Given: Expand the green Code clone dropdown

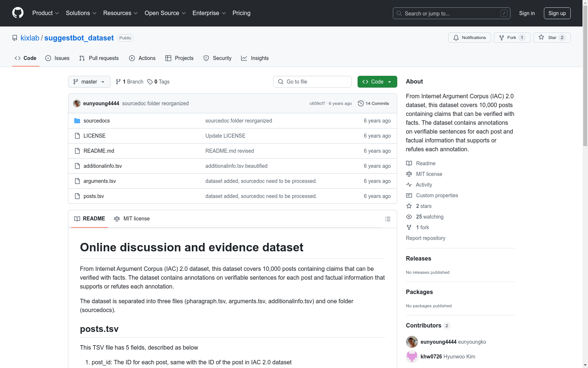Looking at the screenshot, I should [x=377, y=82].
